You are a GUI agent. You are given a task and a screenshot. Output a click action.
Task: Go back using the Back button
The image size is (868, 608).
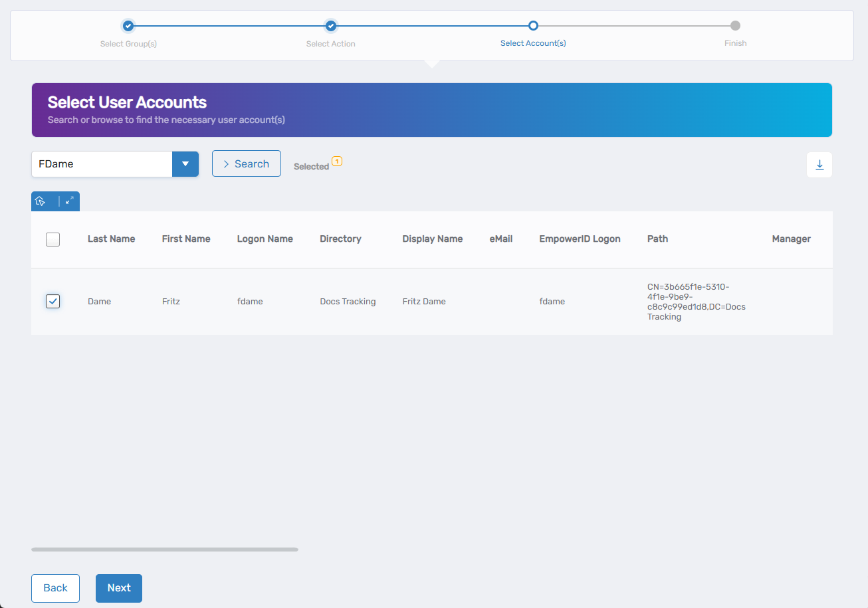click(x=55, y=588)
